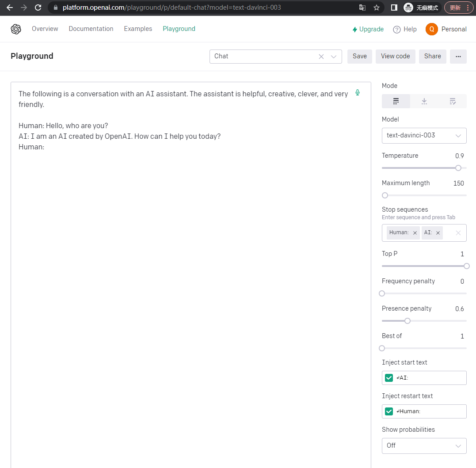Viewport: 476px width, 468px height.
Task: Click the browser reload icon
Action: point(38,8)
